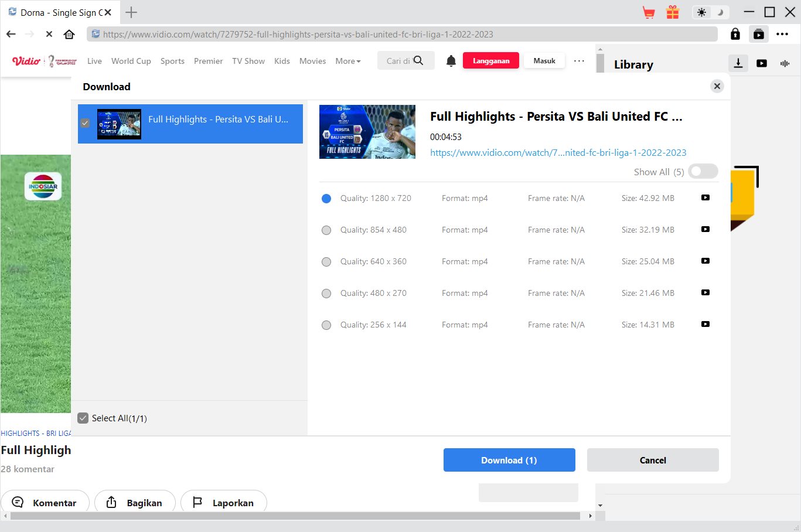The image size is (801, 532).
Task: Click video icon for 1280 x 720 row
Action: point(705,198)
